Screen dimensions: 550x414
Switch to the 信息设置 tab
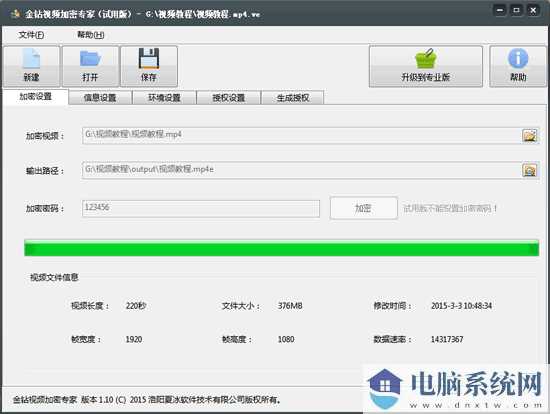[100, 98]
